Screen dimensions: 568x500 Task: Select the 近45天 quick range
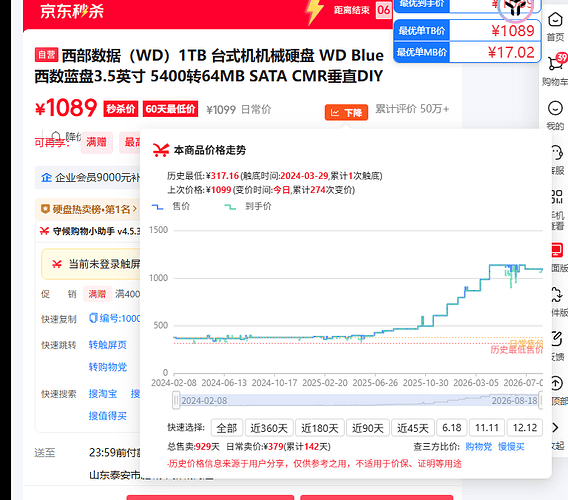point(413,428)
